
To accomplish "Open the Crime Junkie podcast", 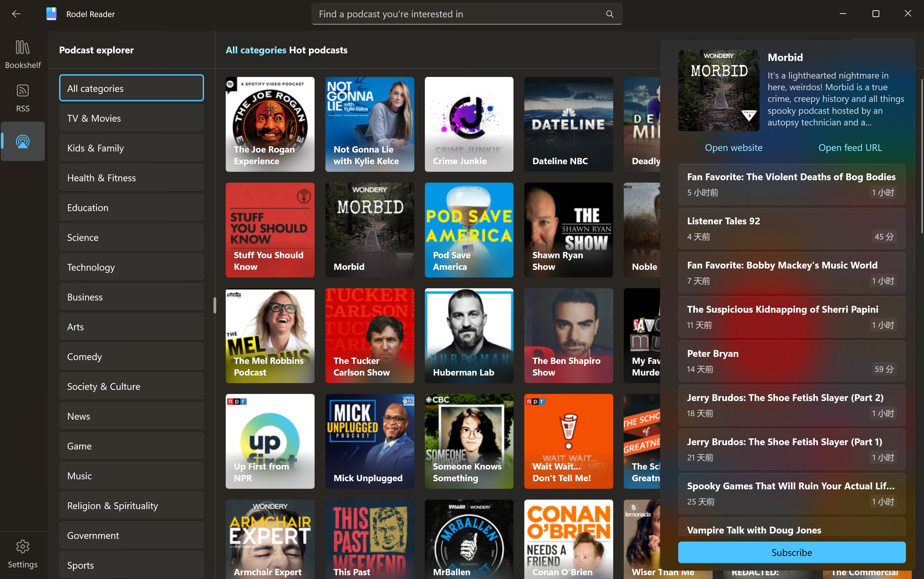I will (469, 124).
